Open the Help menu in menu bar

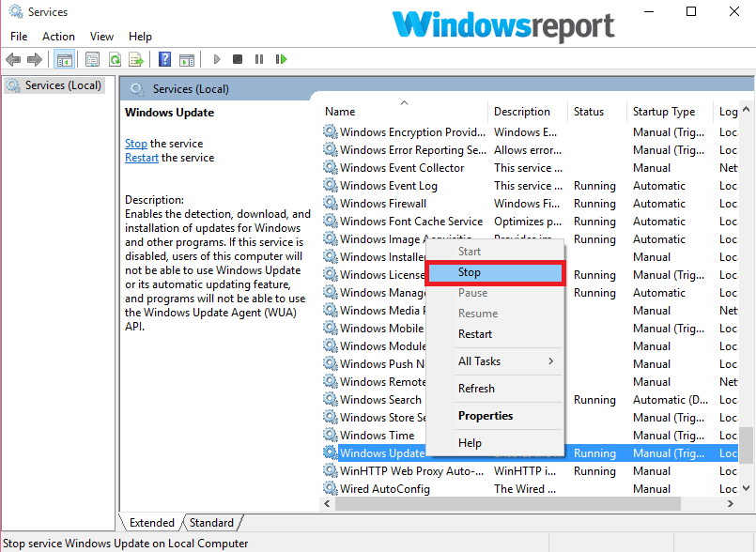click(x=140, y=37)
